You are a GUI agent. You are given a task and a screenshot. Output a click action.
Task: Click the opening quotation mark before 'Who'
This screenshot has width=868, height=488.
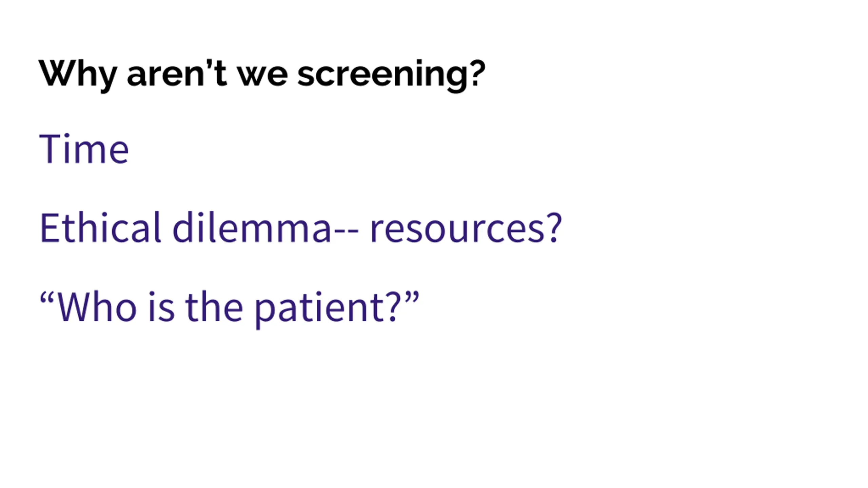coord(47,298)
